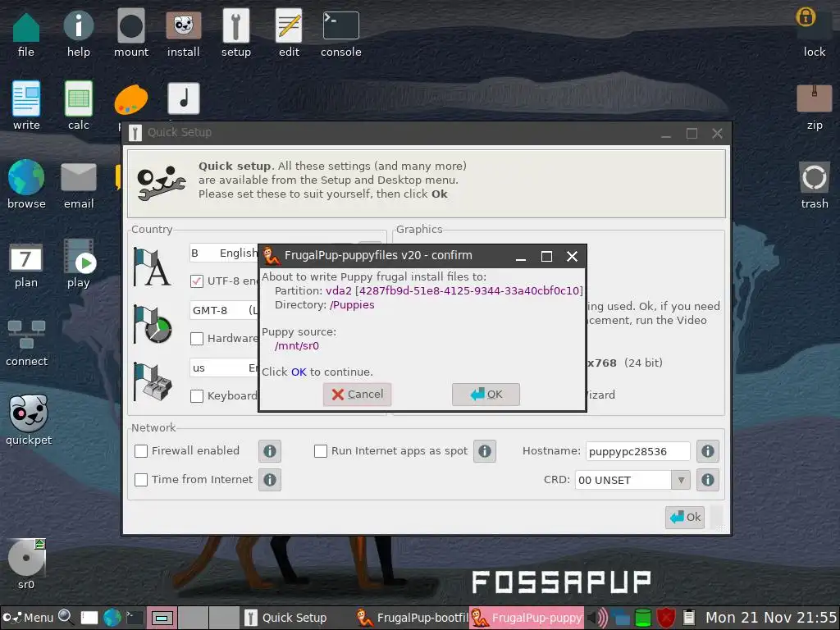
Task: Toggle the UTF-8 encoding checkbox
Action: click(197, 281)
